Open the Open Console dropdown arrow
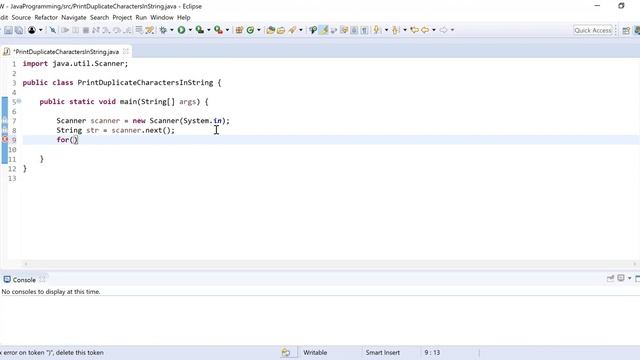 point(629,278)
